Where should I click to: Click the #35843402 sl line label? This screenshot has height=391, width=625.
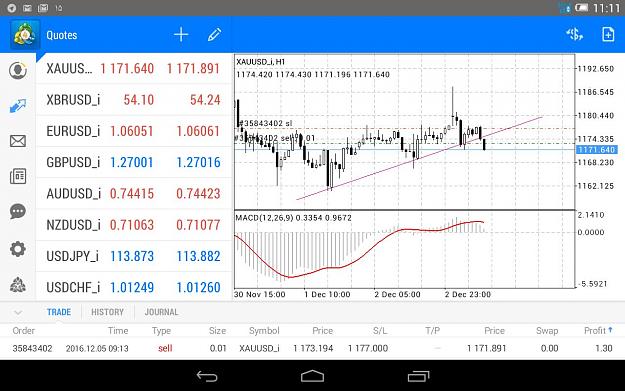tap(265, 123)
